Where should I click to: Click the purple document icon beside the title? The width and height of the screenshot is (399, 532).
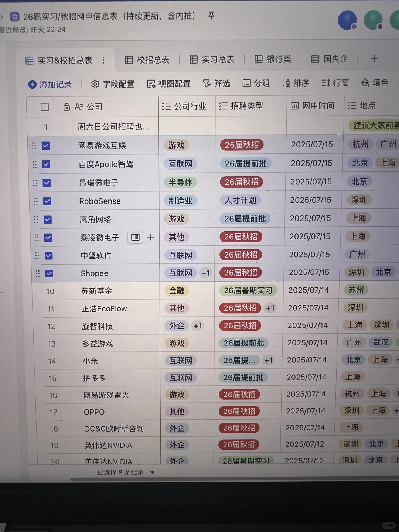(14, 17)
